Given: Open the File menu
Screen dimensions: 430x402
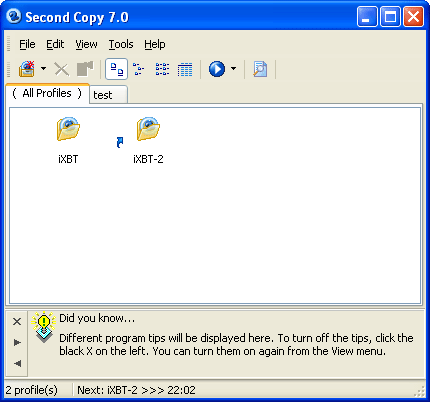Looking at the screenshot, I should (x=27, y=44).
